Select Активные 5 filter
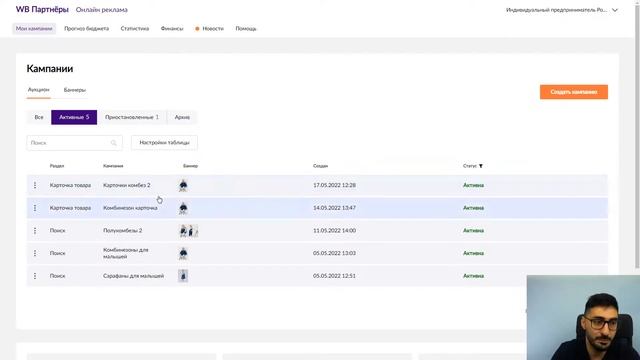 point(74,117)
